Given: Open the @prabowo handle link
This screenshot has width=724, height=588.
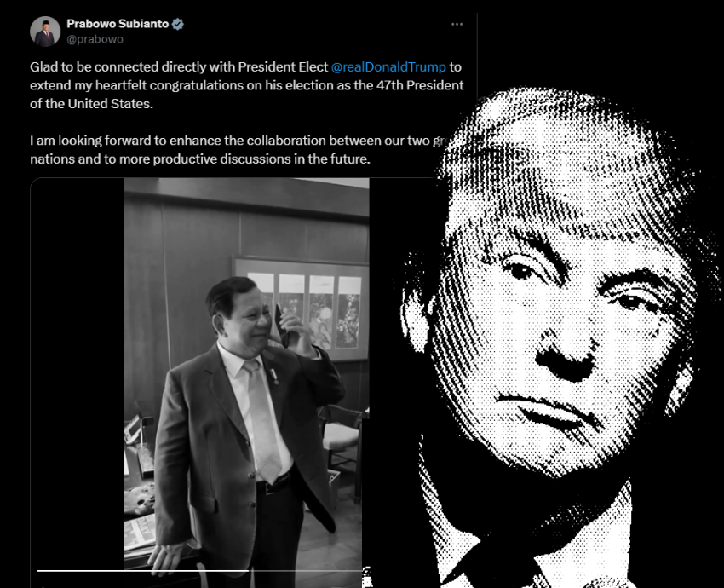Looking at the screenshot, I should tap(95, 39).
